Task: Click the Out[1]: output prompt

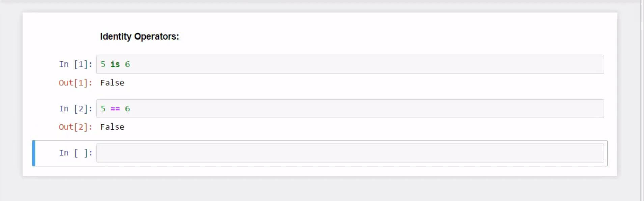Action: [75, 83]
